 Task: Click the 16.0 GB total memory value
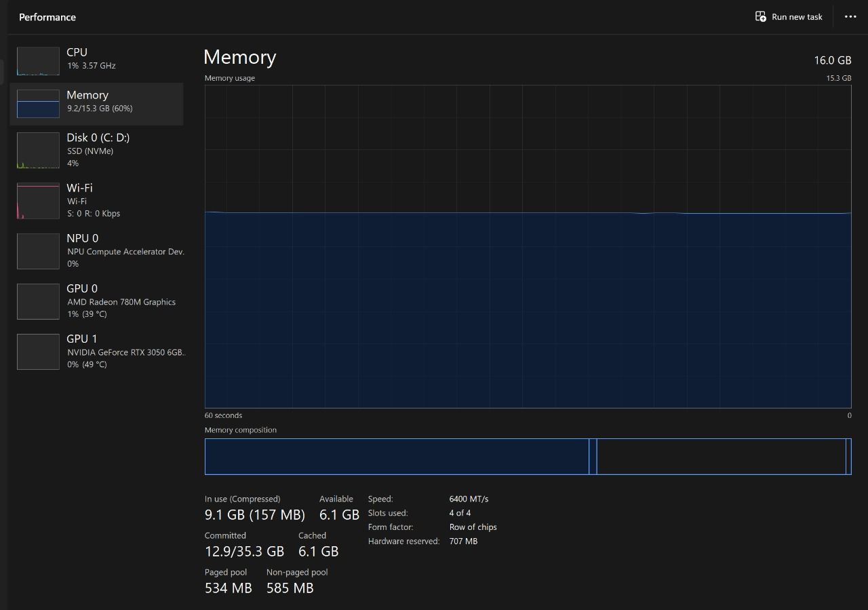833,60
